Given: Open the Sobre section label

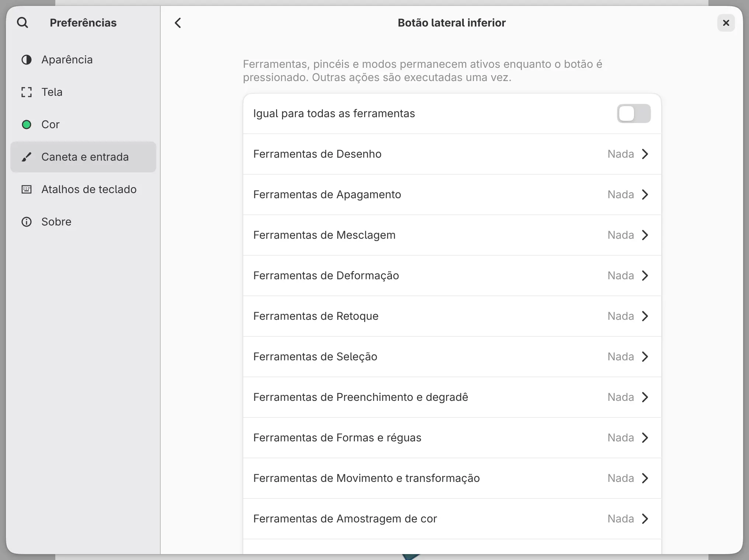Looking at the screenshot, I should (56, 222).
